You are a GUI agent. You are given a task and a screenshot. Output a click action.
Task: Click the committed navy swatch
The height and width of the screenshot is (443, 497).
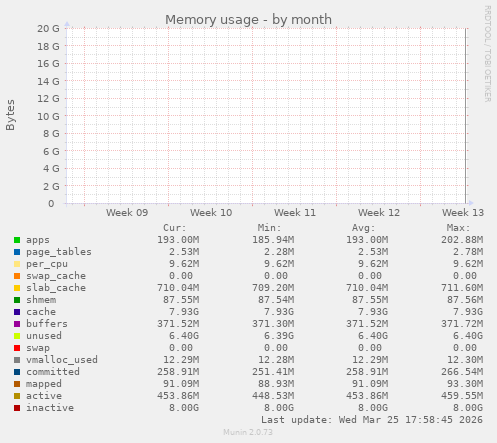[17, 372]
